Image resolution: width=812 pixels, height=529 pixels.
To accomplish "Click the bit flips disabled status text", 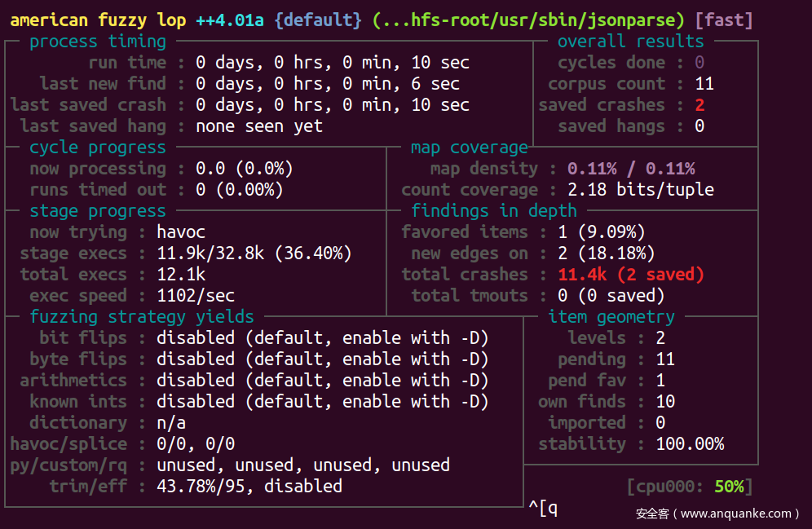I will point(322,338).
